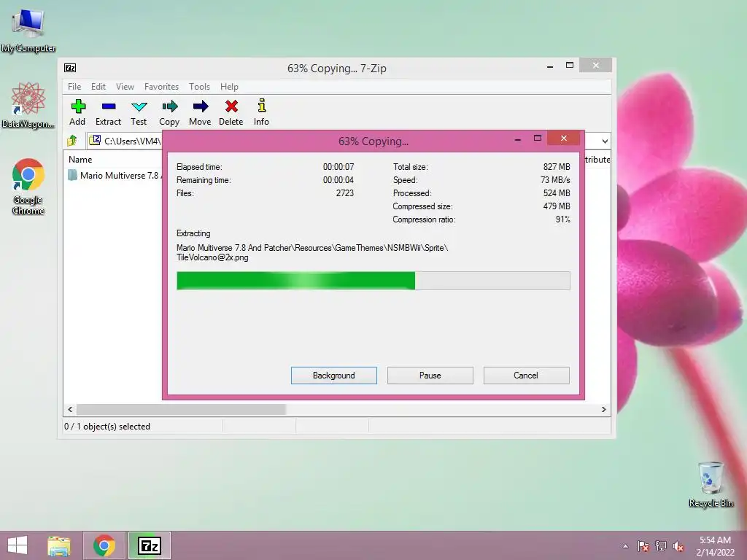This screenshot has width=747, height=560.
Task: Open the Edit menu
Action: [x=98, y=87]
